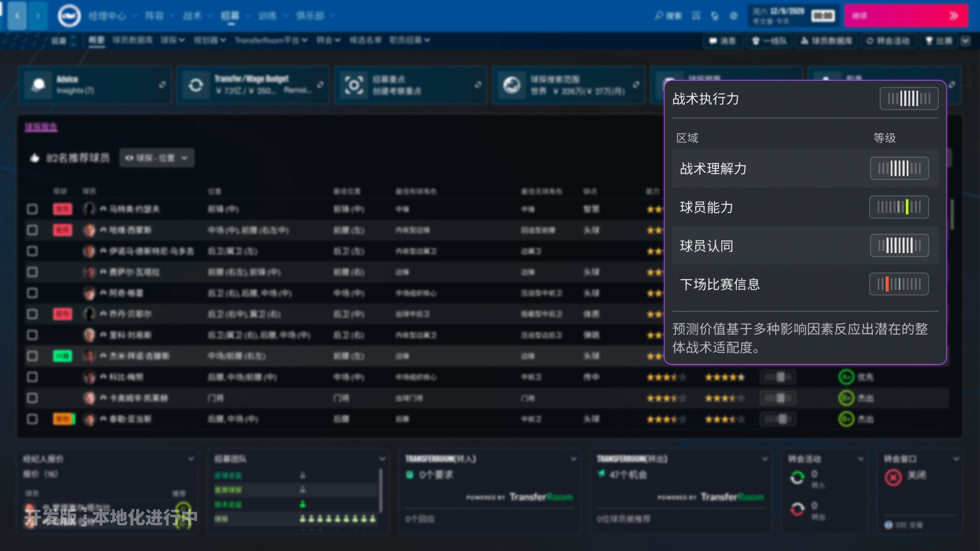Collapse the 转会窗口 panel chevron
This screenshot has height=551, width=980.
(956, 459)
